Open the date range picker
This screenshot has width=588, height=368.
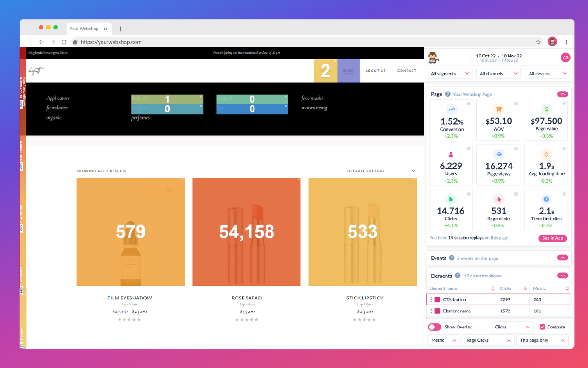point(499,57)
